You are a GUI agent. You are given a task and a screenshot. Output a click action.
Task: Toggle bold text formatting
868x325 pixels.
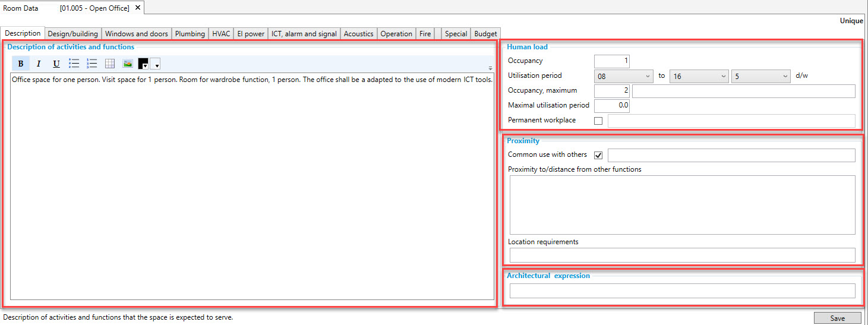(x=21, y=64)
